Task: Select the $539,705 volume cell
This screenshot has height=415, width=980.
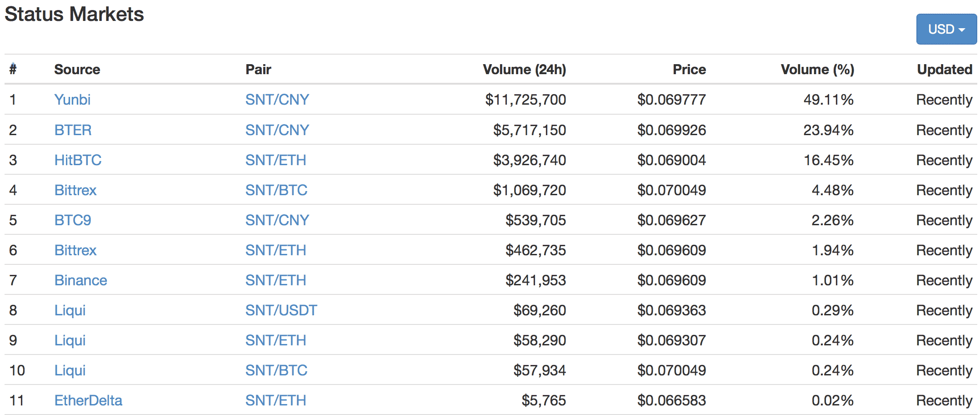Action: [x=536, y=220]
